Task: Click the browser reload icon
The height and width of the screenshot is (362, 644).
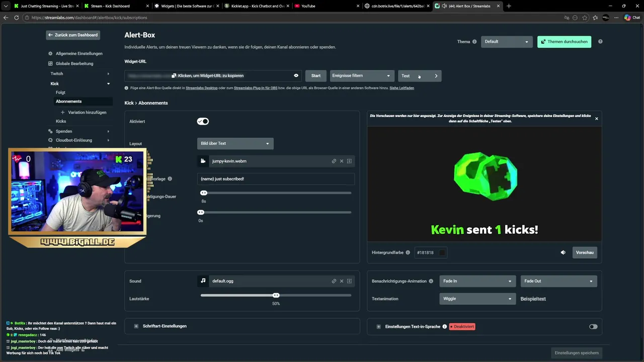Action: (17, 17)
